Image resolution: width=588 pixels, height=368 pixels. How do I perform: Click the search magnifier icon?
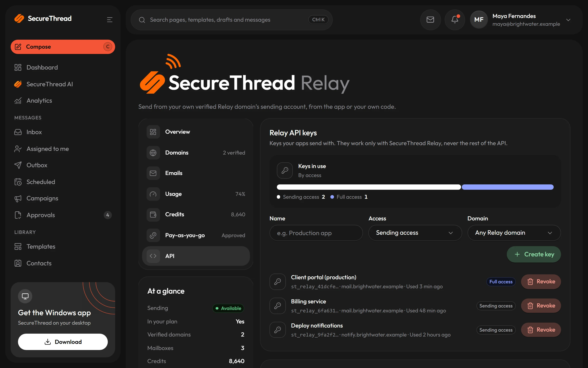pyautogui.click(x=142, y=20)
